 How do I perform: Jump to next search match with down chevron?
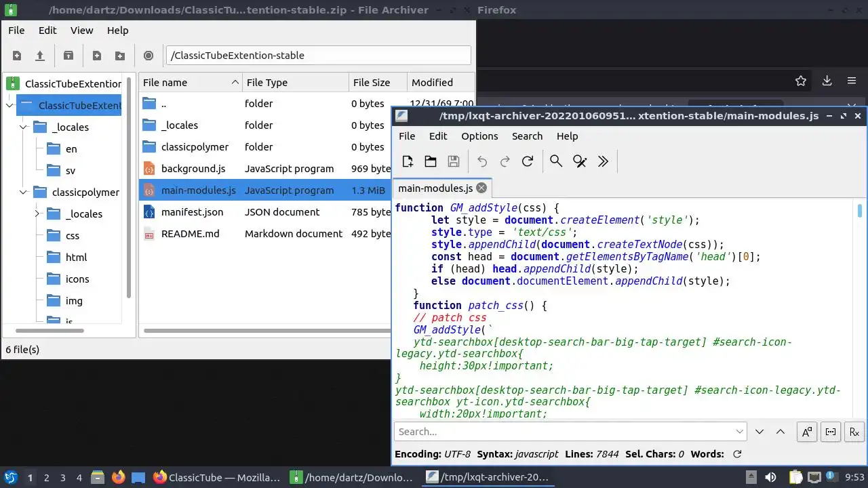tap(759, 432)
